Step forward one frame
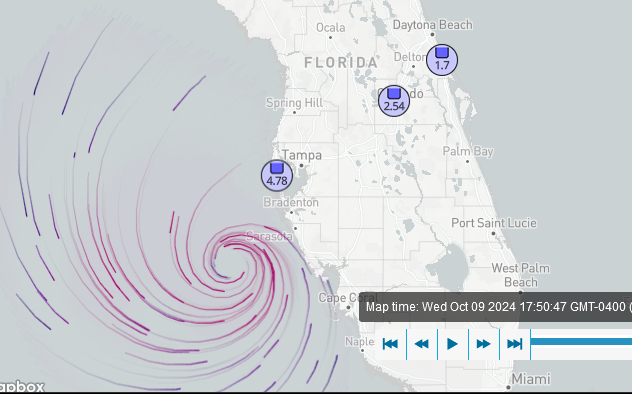 pyautogui.click(x=484, y=344)
